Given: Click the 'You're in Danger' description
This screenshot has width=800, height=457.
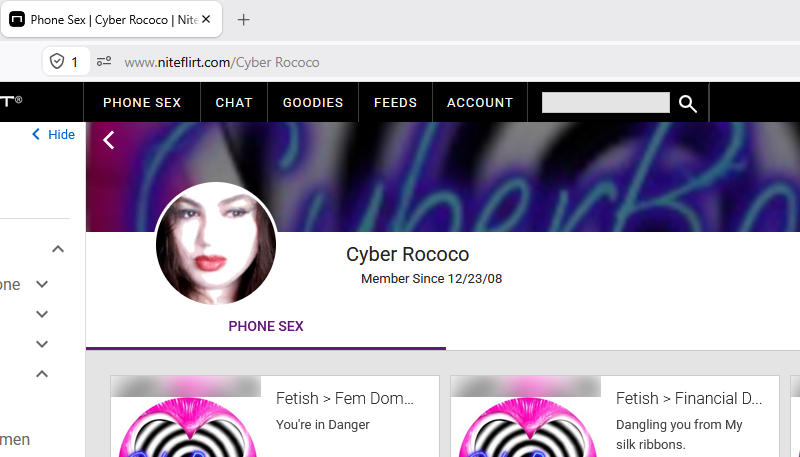Looking at the screenshot, I should click(322, 424).
